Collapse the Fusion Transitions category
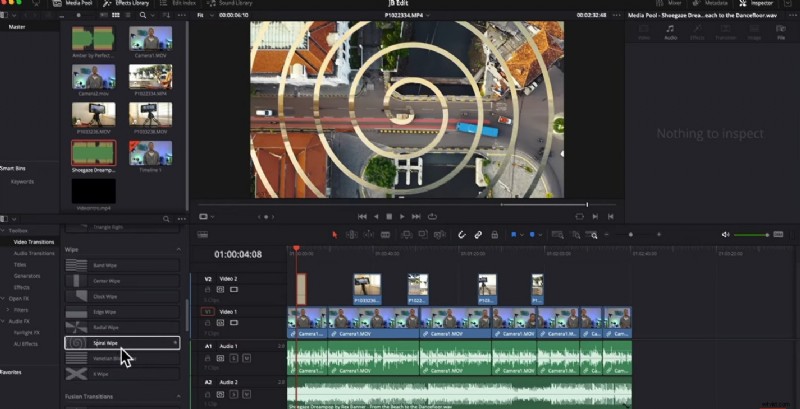The width and height of the screenshot is (800, 409). (179, 396)
